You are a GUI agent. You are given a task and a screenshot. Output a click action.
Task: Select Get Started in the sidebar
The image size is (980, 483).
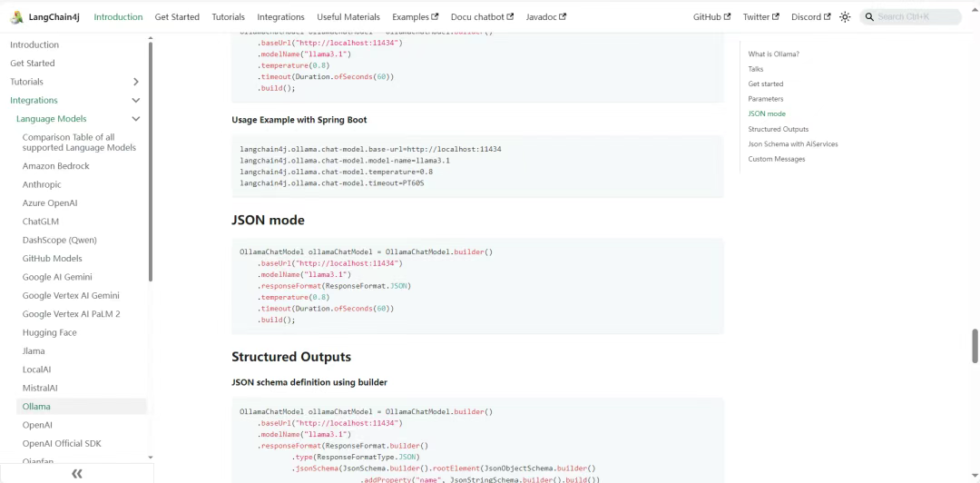point(33,64)
